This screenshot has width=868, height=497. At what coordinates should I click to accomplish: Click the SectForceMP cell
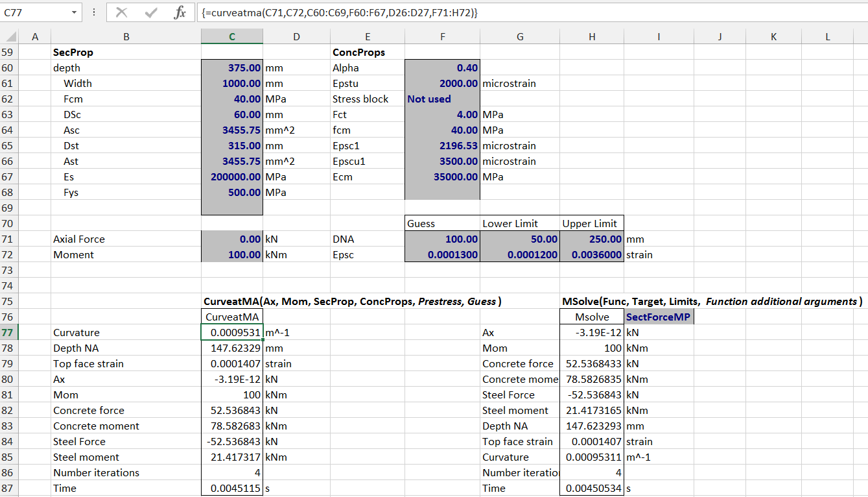(x=659, y=317)
